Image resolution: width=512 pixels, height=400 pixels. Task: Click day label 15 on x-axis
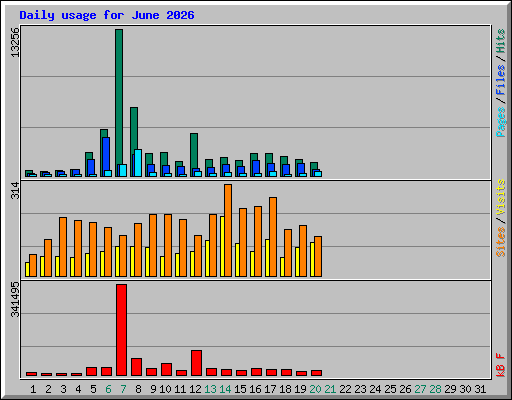(x=240, y=389)
